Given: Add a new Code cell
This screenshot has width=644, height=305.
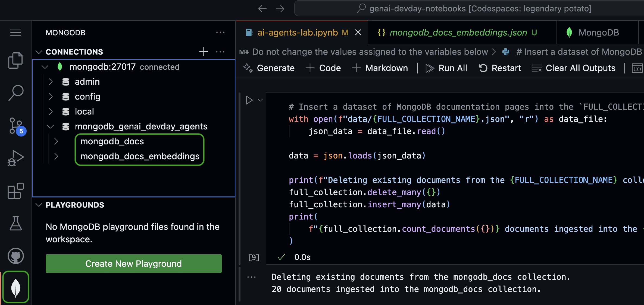Looking at the screenshot, I should pos(323,68).
